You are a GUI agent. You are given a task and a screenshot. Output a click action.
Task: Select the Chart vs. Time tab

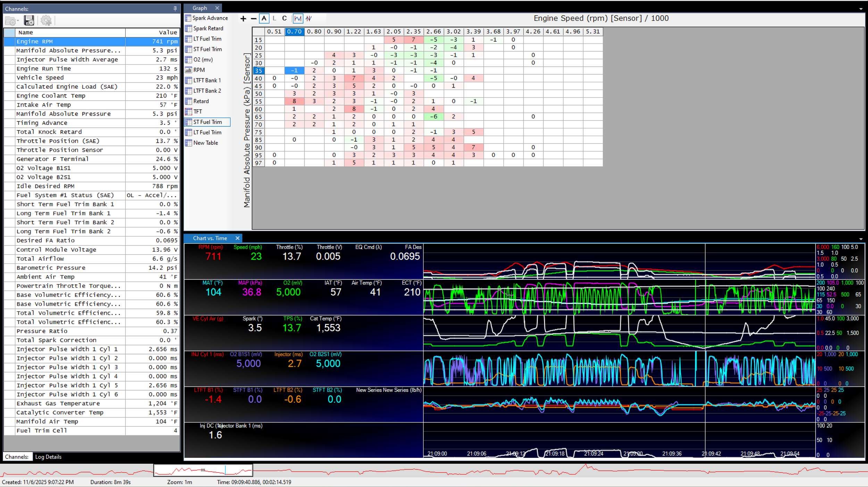(210, 238)
